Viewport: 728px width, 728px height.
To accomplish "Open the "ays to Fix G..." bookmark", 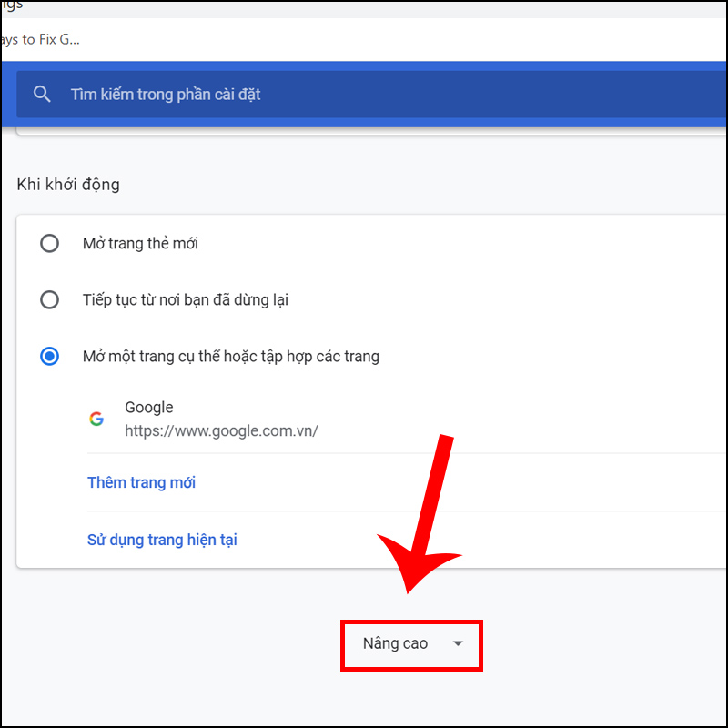I will click(x=40, y=40).
